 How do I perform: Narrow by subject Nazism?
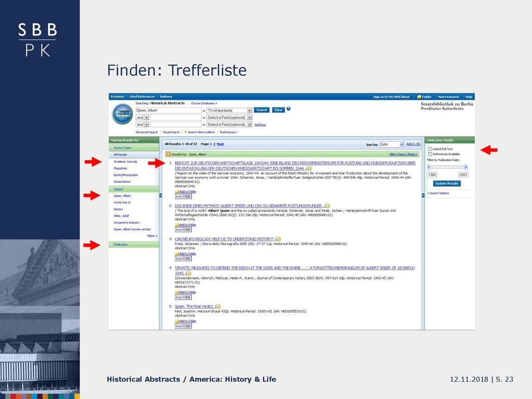tap(118, 209)
